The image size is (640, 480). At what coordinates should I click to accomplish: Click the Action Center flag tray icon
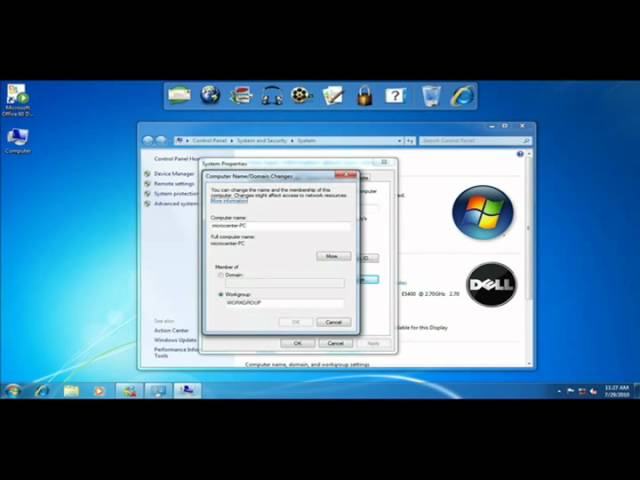(x=571, y=391)
